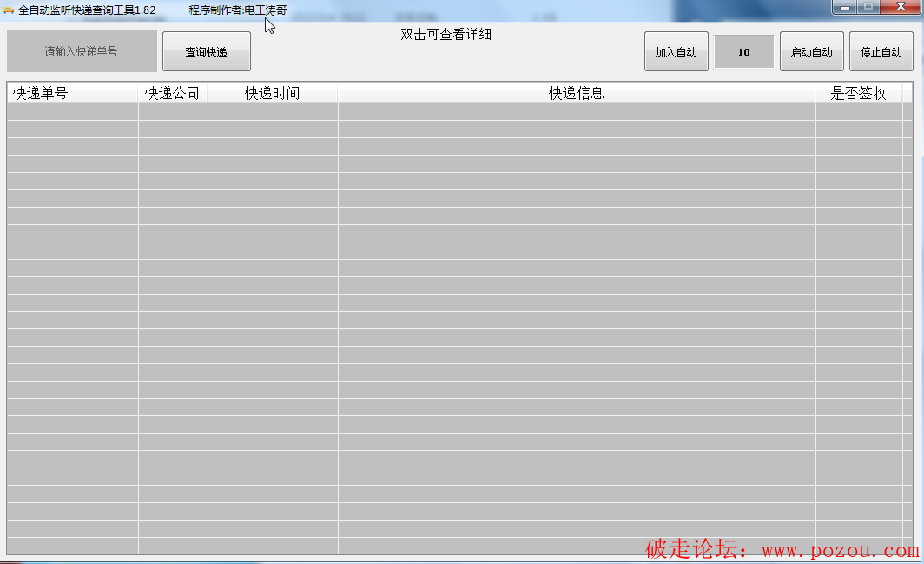
Task: Click the 双击可查看详细 hint label
Action: [x=446, y=35]
